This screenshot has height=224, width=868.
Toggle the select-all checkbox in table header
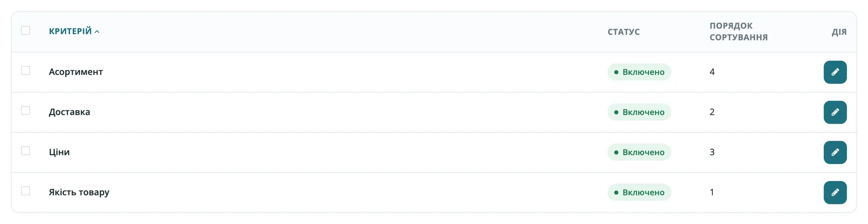pos(25,30)
